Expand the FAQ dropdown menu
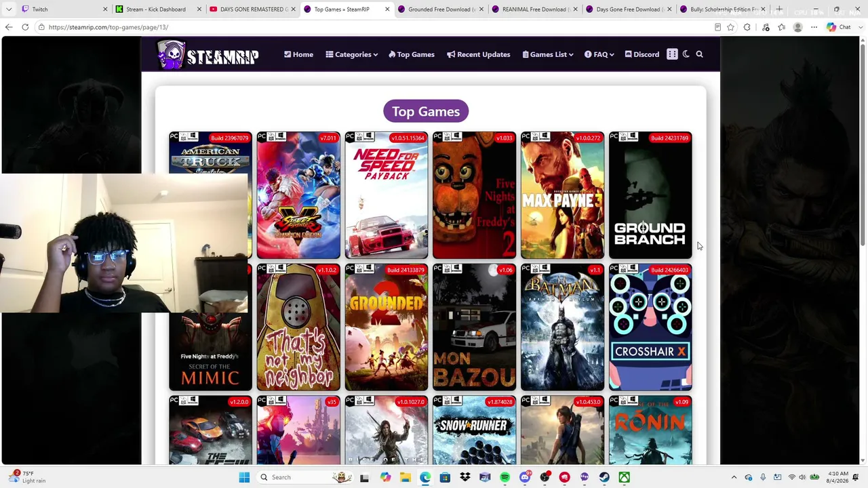Image resolution: width=868 pixels, height=488 pixels. coord(599,54)
